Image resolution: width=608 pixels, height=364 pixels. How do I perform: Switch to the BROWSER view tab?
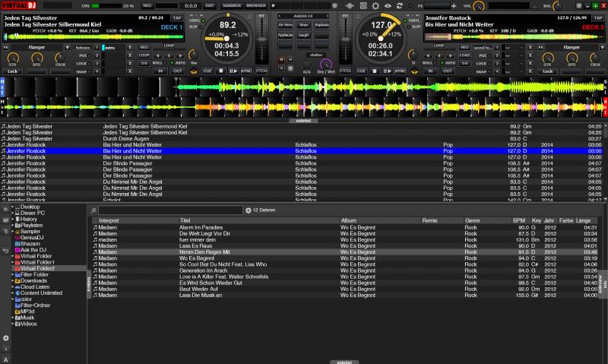pos(256,5)
